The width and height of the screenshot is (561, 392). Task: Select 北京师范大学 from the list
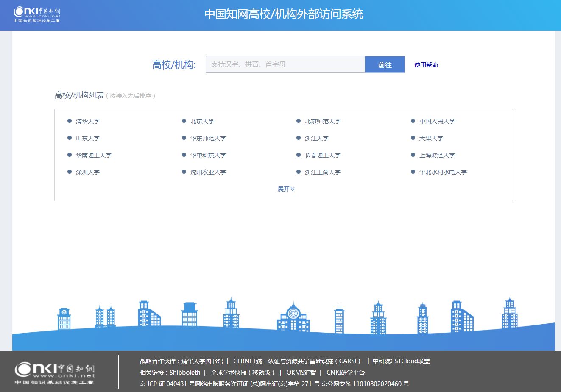coord(323,121)
